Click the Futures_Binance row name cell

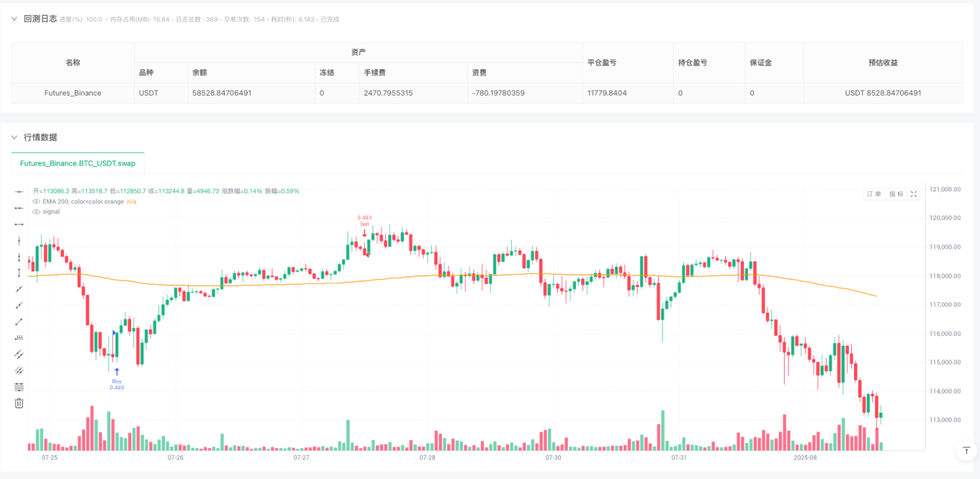tap(73, 93)
